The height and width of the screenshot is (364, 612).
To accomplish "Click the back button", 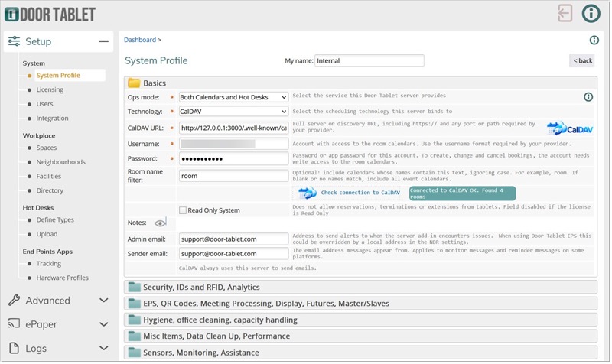I will coord(582,60).
